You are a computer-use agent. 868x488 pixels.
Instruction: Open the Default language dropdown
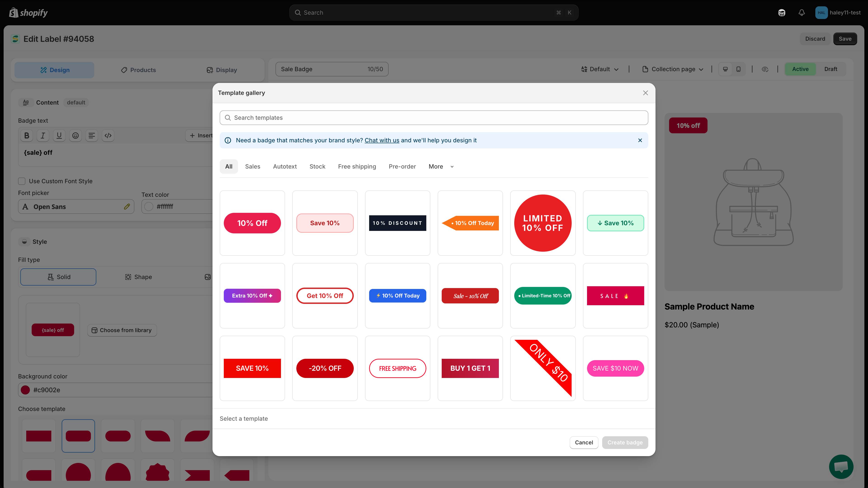click(x=600, y=69)
